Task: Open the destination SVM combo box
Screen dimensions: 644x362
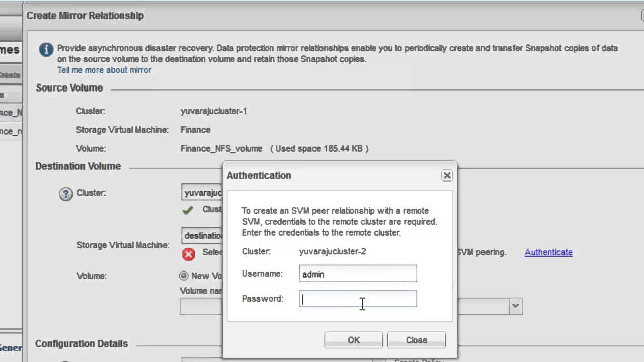Action: coord(202,235)
